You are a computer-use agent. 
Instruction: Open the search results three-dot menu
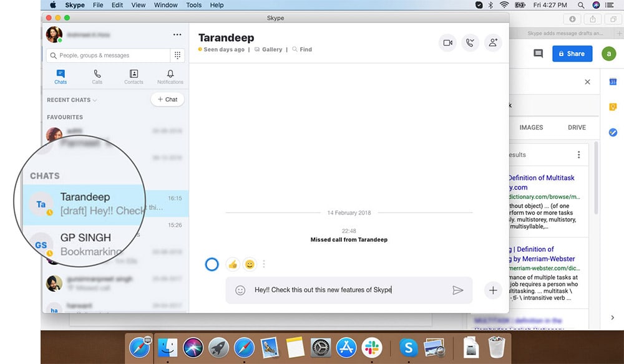coord(578,154)
